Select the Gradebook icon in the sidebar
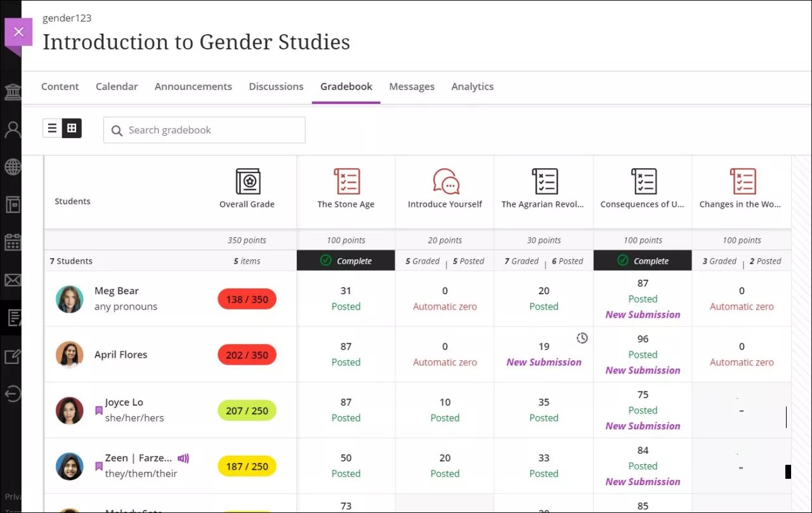Viewport: 812px width, 513px height. click(x=14, y=318)
